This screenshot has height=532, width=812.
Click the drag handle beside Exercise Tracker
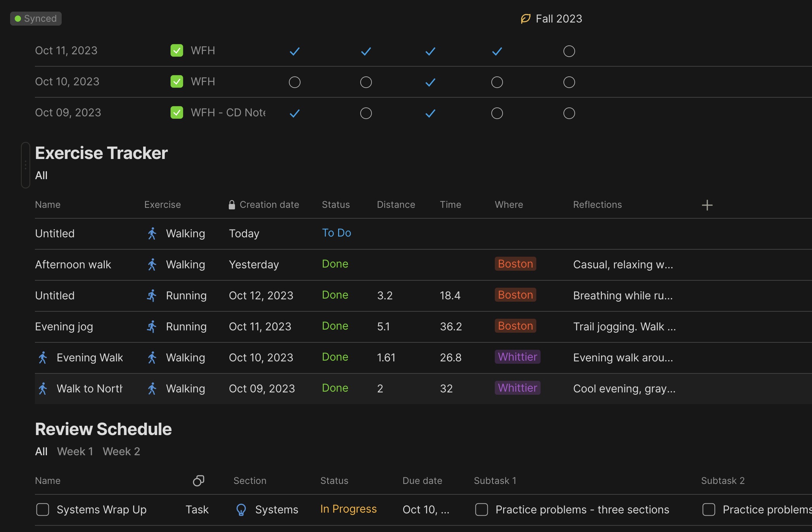[x=26, y=165]
